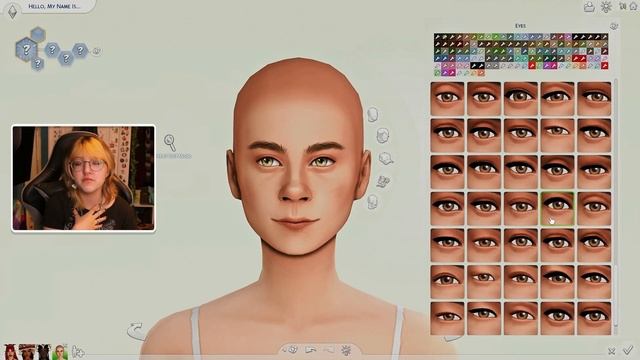Select eye preset in row one, column five

click(x=594, y=98)
